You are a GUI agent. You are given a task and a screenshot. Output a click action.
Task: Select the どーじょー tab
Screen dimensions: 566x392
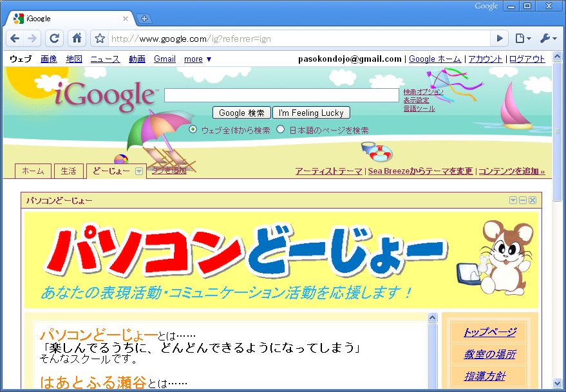click(x=111, y=171)
